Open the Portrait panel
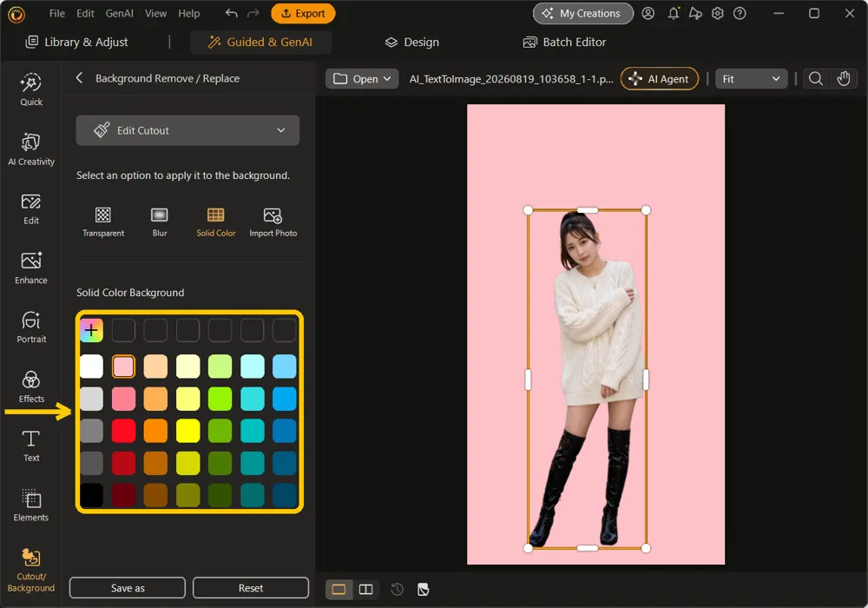Viewport: 868px width, 608px height. point(31,327)
